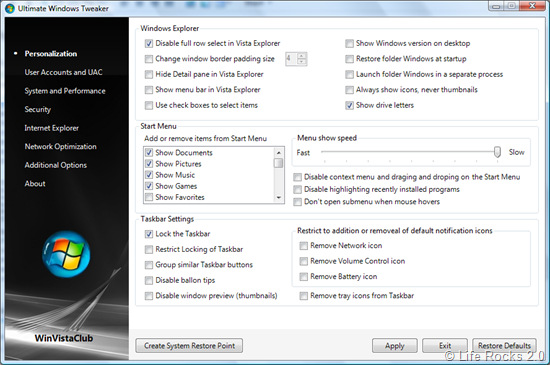Click the Menu show speed slider thumb

pyautogui.click(x=497, y=152)
